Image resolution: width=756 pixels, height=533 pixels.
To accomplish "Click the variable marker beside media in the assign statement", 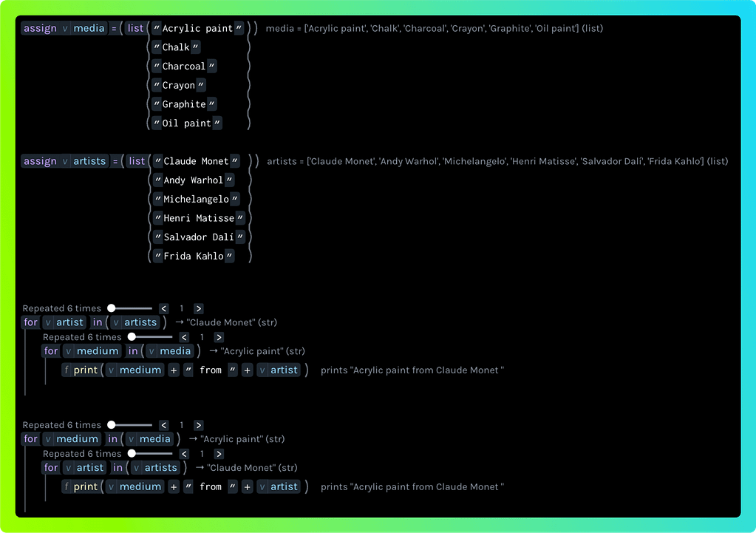I will 67,28.
